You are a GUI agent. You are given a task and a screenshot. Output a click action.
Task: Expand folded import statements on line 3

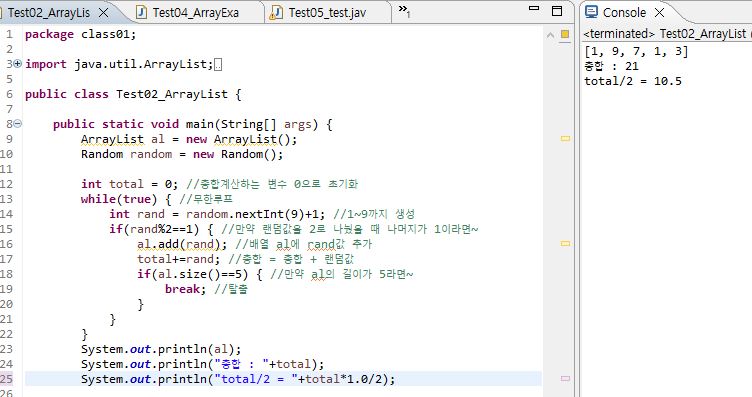click(18, 64)
